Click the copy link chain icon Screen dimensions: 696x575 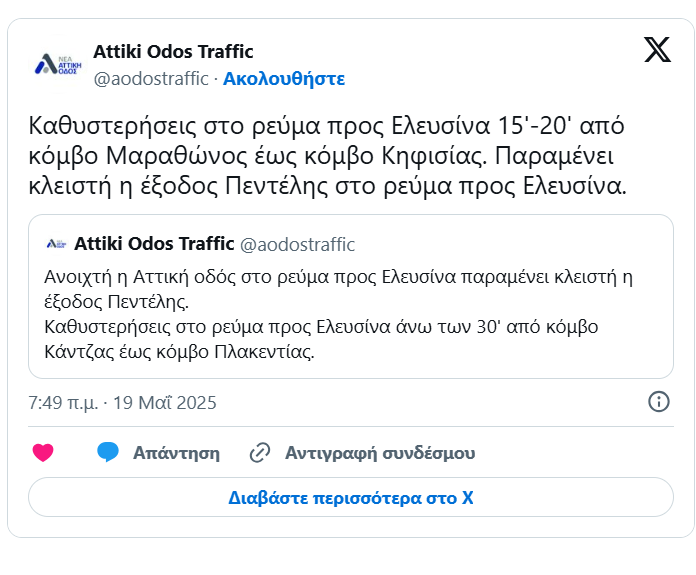click(x=260, y=453)
